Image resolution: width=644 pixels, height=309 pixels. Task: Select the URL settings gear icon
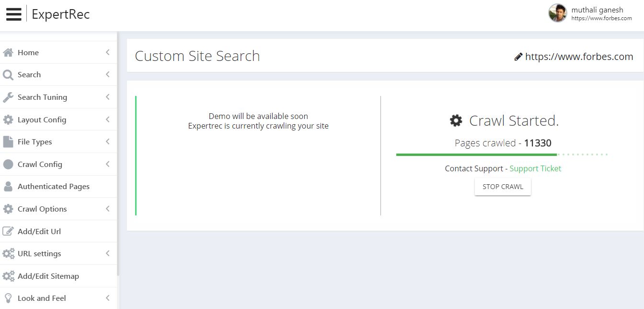tap(8, 253)
